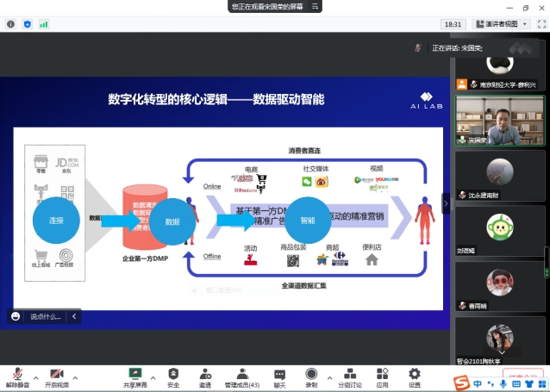
Task: Turn on camera with 开启视频
Action: (57, 376)
